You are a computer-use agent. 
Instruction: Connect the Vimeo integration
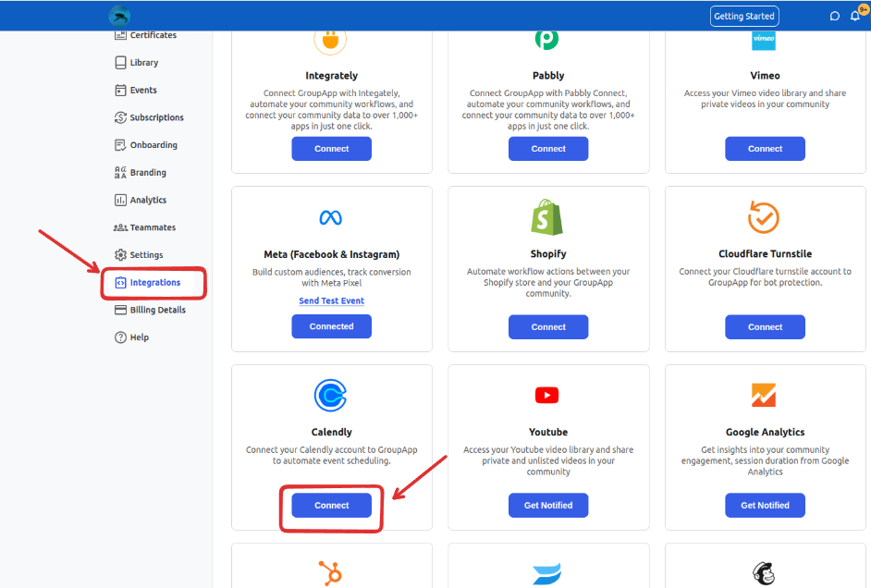coord(765,149)
